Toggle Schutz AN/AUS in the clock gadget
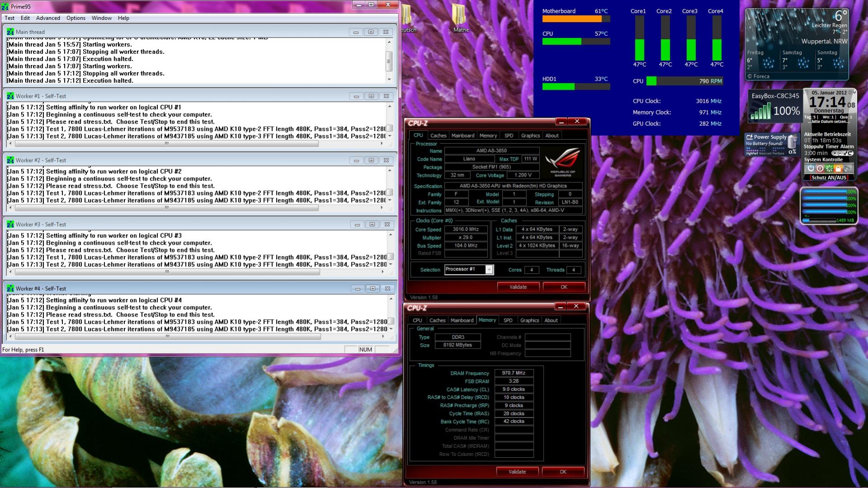The image size is (868, 488). click(829, 178)
